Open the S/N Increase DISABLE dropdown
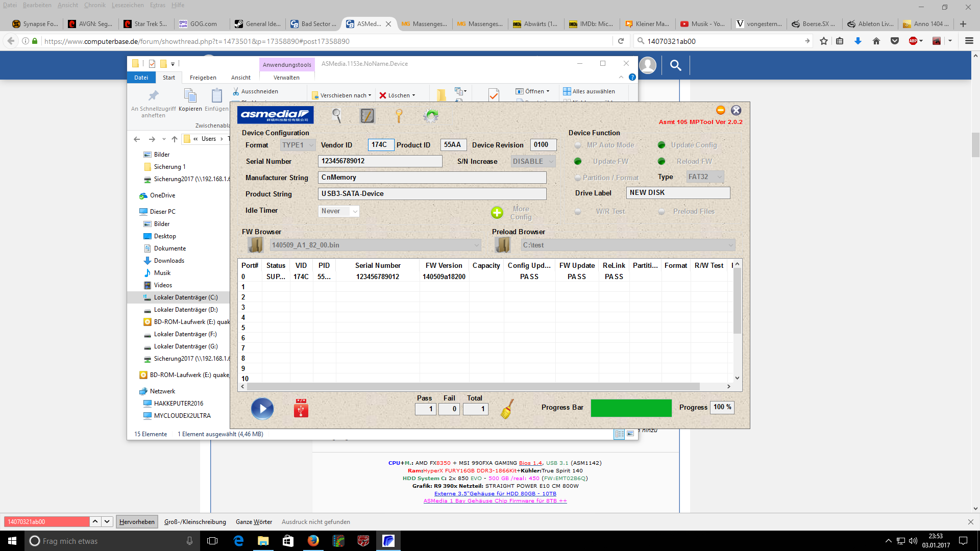 point(533,162)
